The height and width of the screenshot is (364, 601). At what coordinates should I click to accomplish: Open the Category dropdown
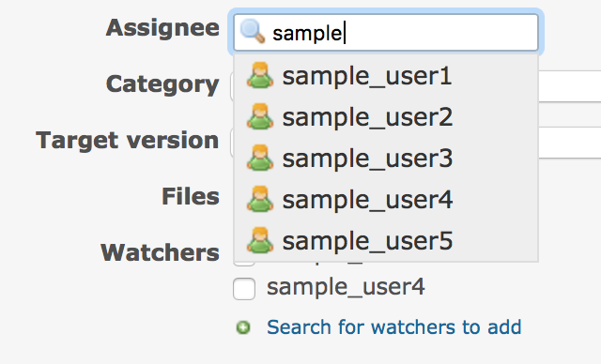pyautogui.click(x=570, y=86)
